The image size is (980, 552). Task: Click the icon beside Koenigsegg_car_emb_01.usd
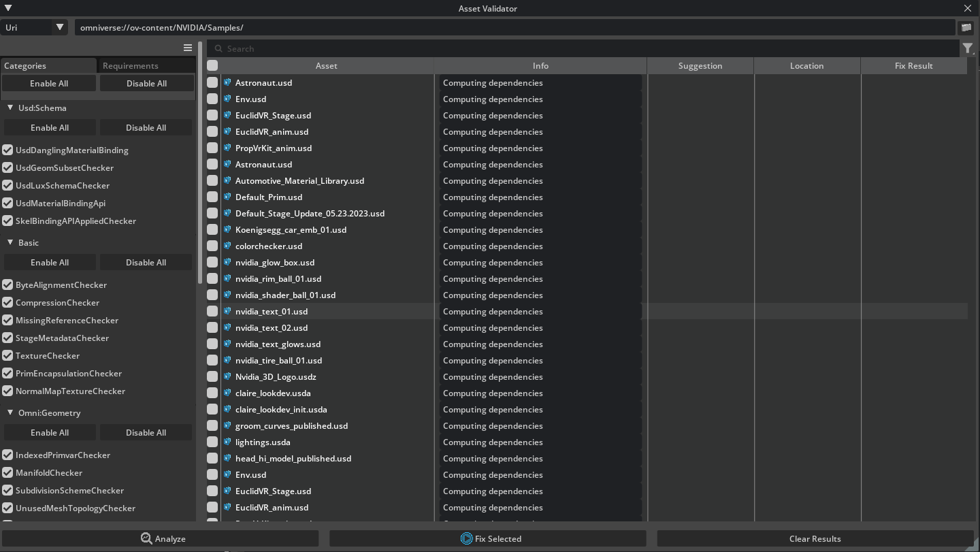pos(228,229)
